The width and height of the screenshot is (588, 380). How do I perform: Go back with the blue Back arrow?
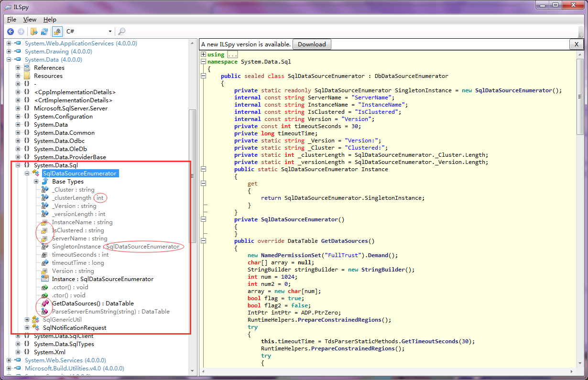pos(10,32)
